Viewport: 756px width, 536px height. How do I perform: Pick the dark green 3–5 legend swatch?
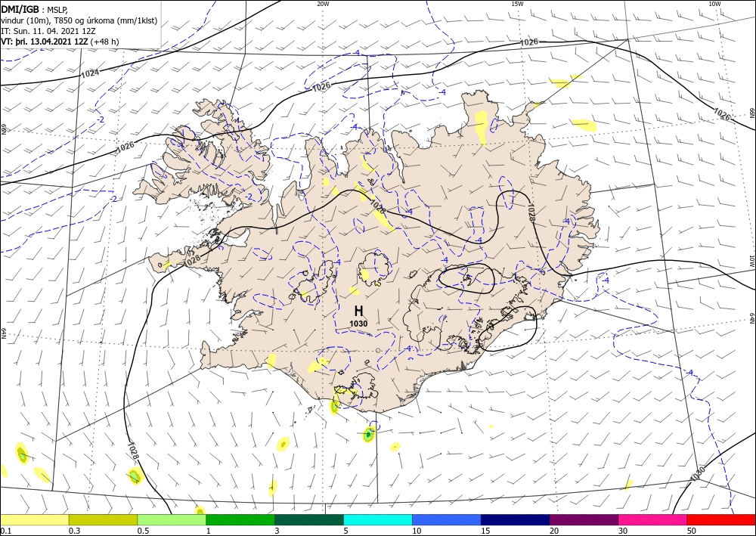pos(309,519)
